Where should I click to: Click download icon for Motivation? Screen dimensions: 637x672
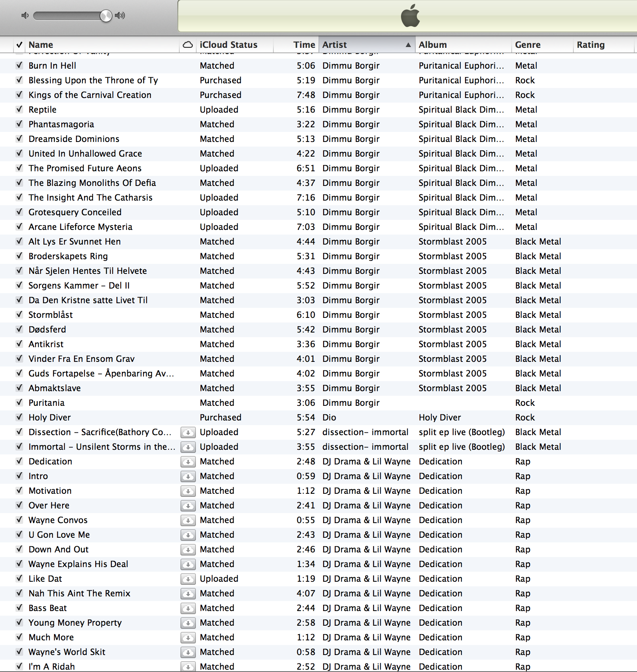[x=188, y=491]
